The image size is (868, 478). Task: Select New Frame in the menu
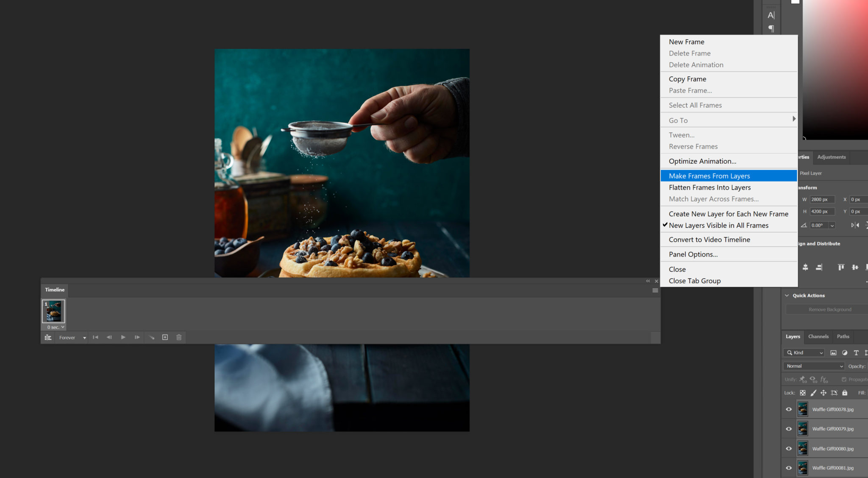click(x=729, y=42)
